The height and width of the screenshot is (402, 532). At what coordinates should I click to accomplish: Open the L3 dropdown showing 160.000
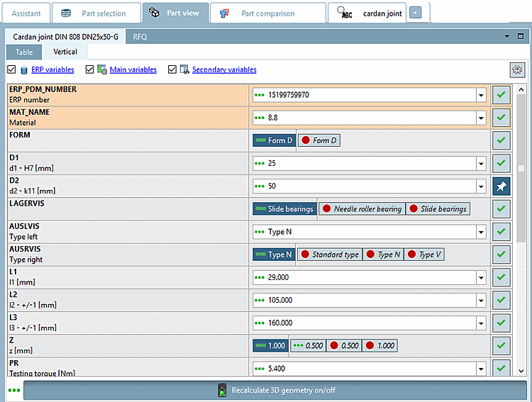pos(481,323)
